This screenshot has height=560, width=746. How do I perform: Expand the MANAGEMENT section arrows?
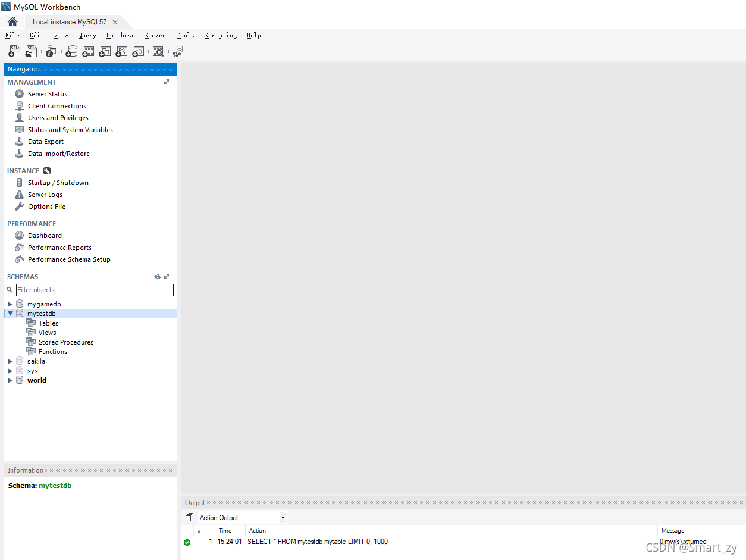coord(167,82)
